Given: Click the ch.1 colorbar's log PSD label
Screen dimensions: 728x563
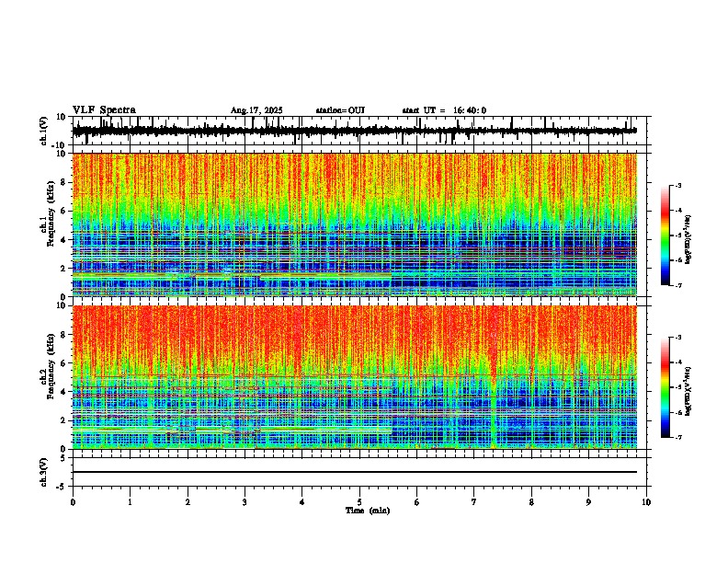Looking at the screenshot, I should click(x=688, y=240).
